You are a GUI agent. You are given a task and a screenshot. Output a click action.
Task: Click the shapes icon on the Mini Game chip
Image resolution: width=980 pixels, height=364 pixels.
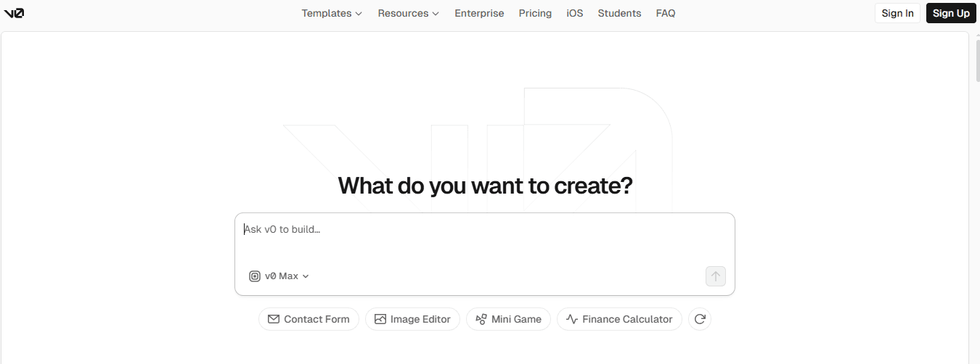tap(481, 319)
